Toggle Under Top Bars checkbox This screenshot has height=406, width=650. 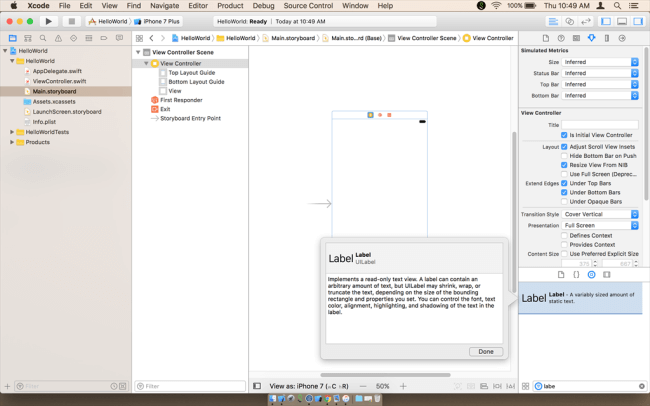(564, 183)
